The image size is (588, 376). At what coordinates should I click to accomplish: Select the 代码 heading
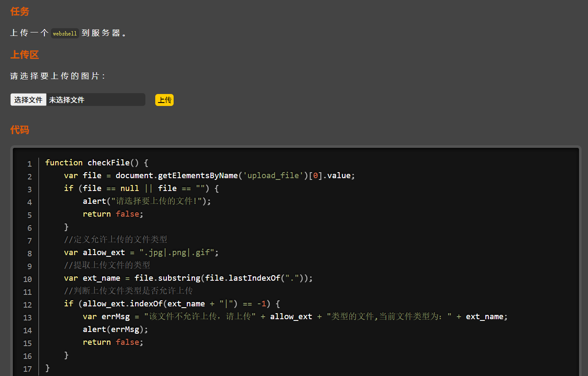20,130
